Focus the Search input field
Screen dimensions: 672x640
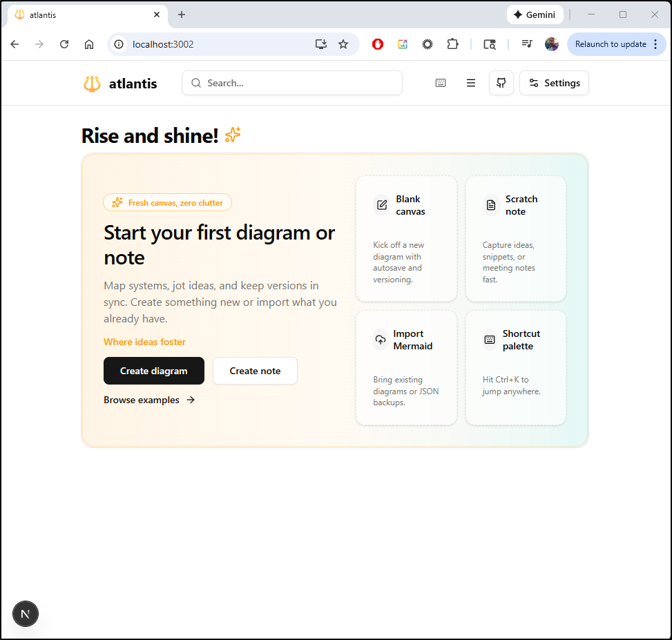pos(292,83)
